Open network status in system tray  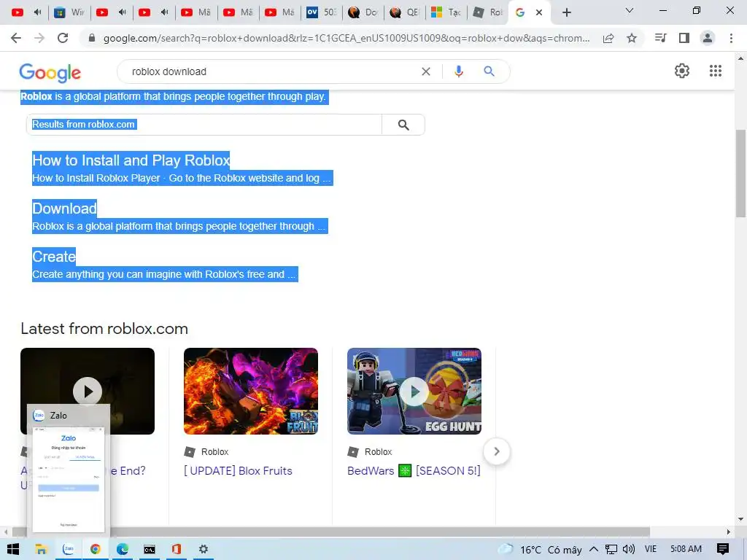pyautogui.click(x=611, y=550)
